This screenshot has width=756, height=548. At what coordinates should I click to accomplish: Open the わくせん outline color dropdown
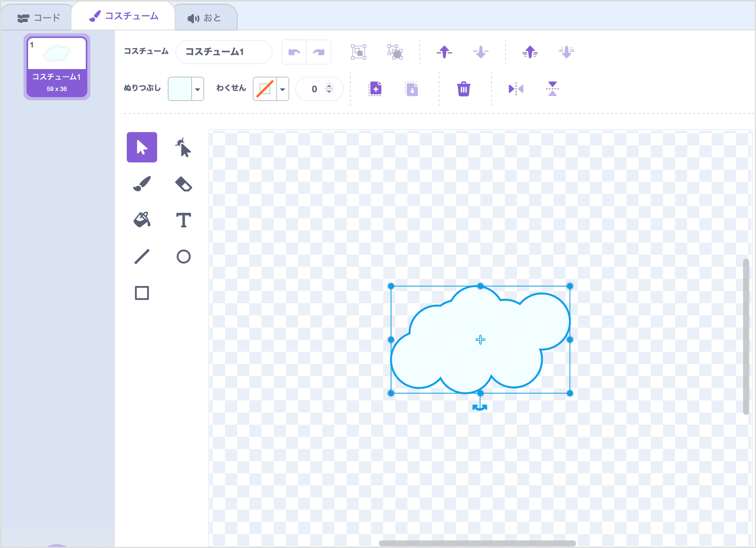pyautogui.click(x=283, y=89)
